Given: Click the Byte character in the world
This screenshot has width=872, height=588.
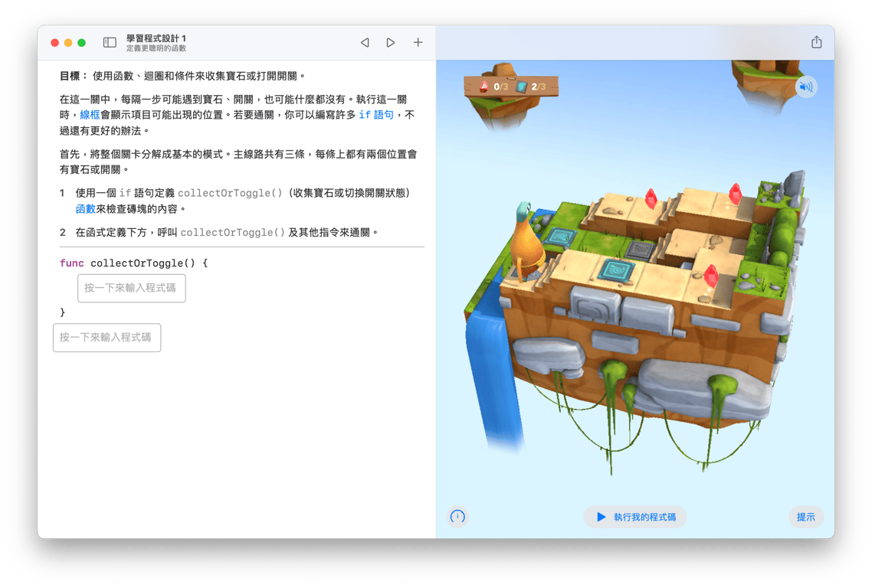Looking at the screenshot, I should click(526, 243).
